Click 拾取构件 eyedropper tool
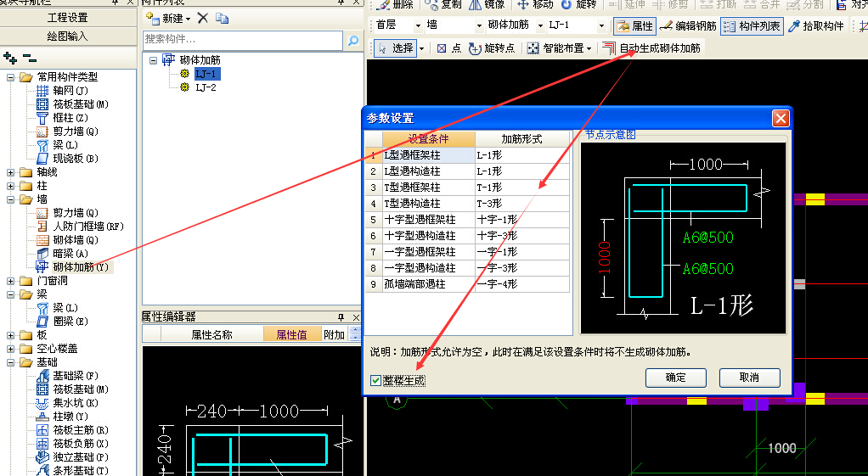 (816, 26)
